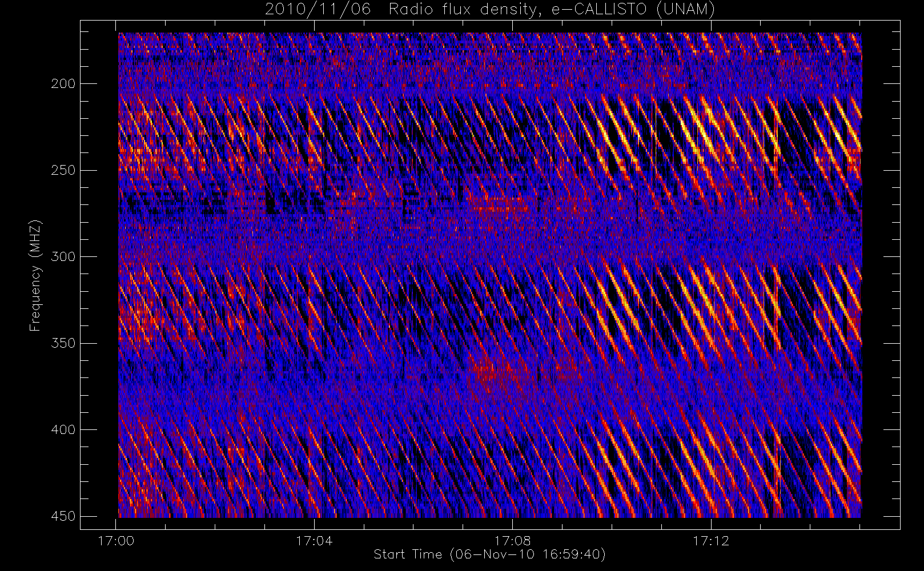Click the 17:04 time tick label
This screenshot has height=571, width=924.
[314, 541]
